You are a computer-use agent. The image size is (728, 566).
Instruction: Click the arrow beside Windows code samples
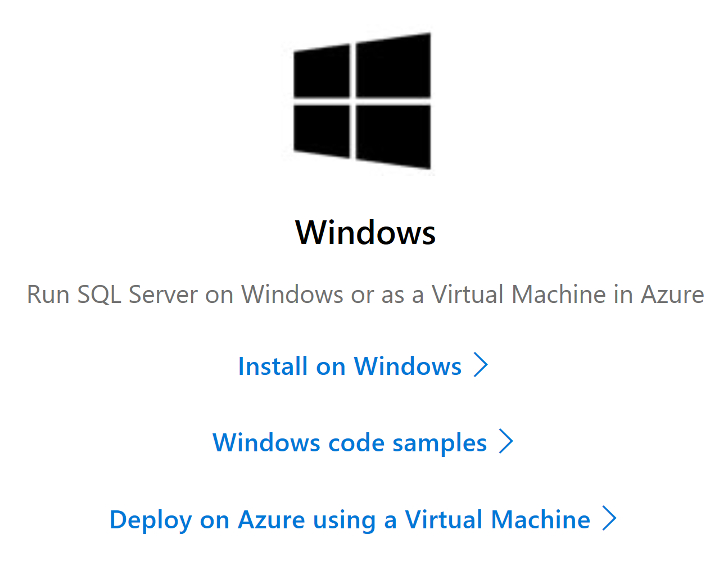tap(506, 442)
